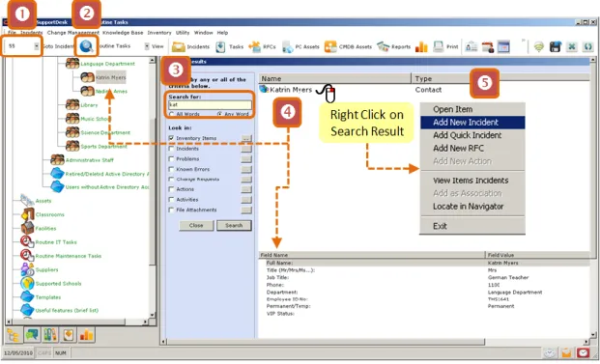The width and height of the screenshot is (600, 364).
Task: Enable the Known Errors checkbox
Action: (171, 169)
